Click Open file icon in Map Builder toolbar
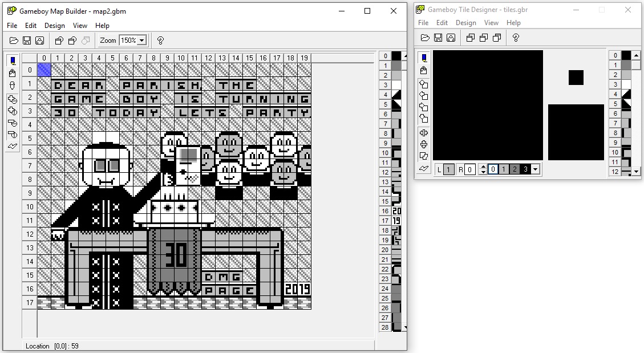644x353 pixels. point(14,40)
